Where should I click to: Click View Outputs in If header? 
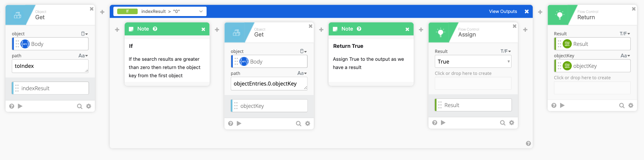click(503, 11)
